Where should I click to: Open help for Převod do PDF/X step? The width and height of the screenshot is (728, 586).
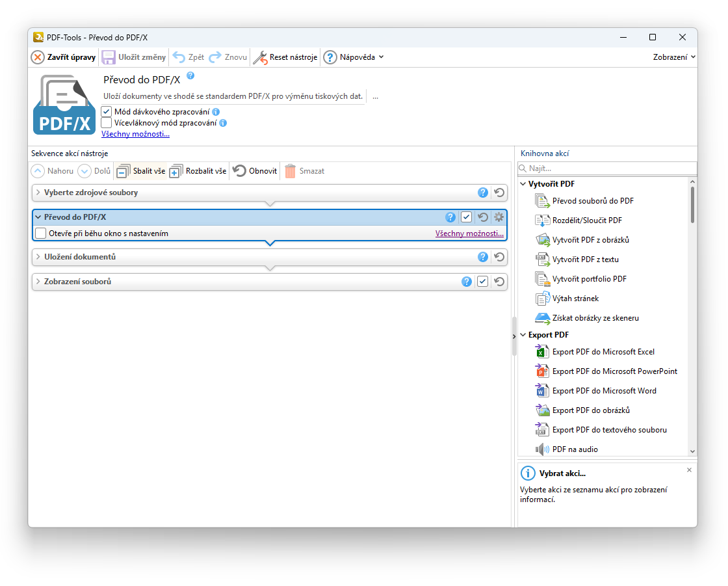tap(450, 217)
